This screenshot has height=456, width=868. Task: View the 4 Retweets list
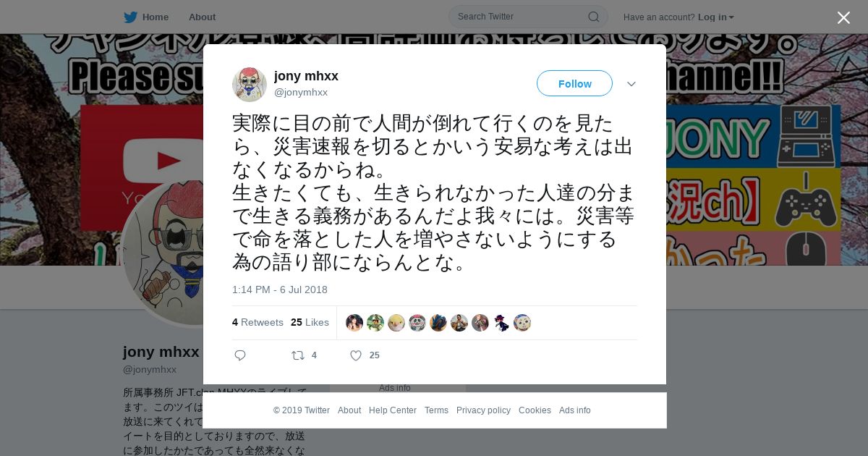coord(258,322)
